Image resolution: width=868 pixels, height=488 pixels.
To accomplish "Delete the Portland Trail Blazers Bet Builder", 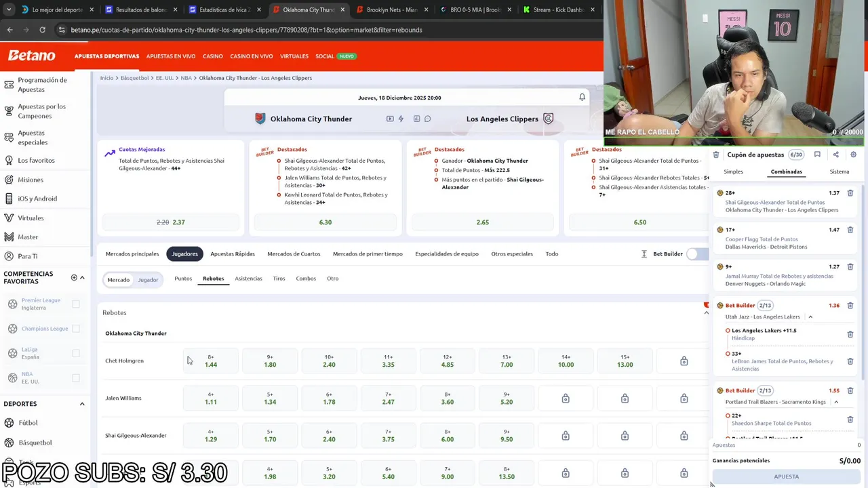I will 850,390.
